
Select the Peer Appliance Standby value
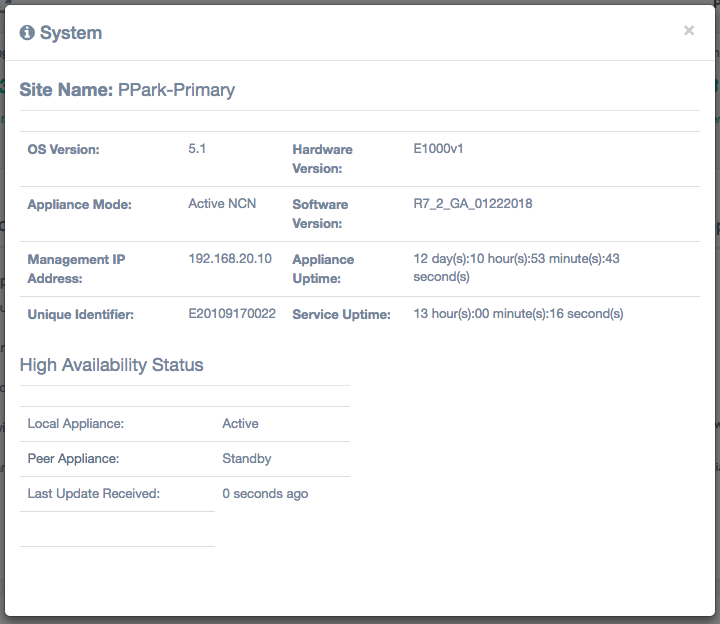247,459
